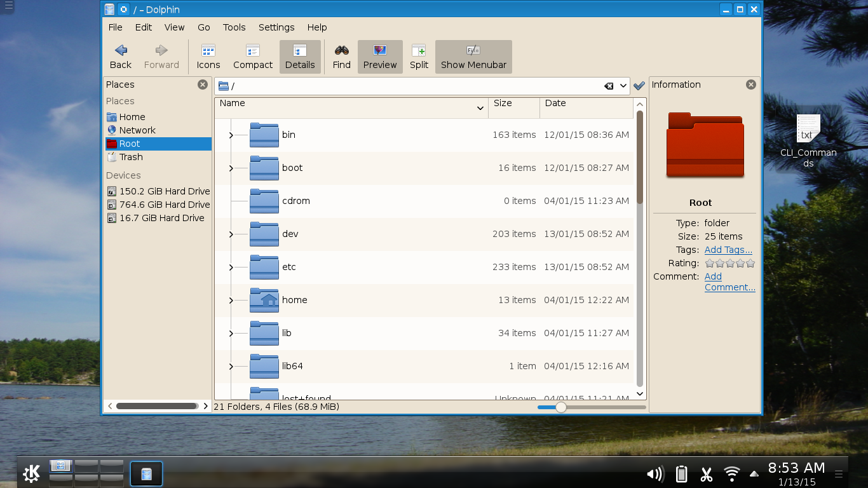Open the Wi-Fi network tray icon
The height and width of the screenshot is (488, 868).
(x=732, y=474)
